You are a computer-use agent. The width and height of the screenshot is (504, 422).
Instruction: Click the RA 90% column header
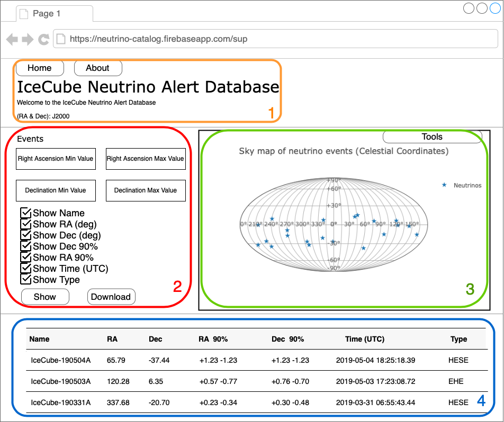(x=213, y=339)
